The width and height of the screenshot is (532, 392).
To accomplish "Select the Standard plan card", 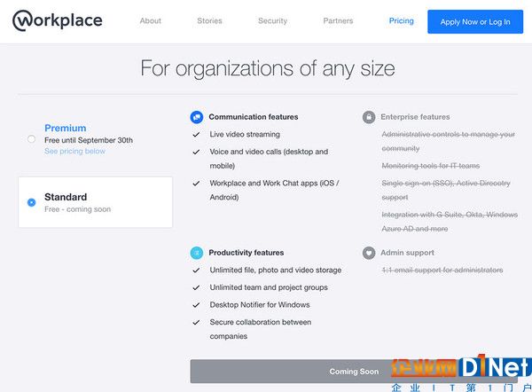I will point(96,202).
